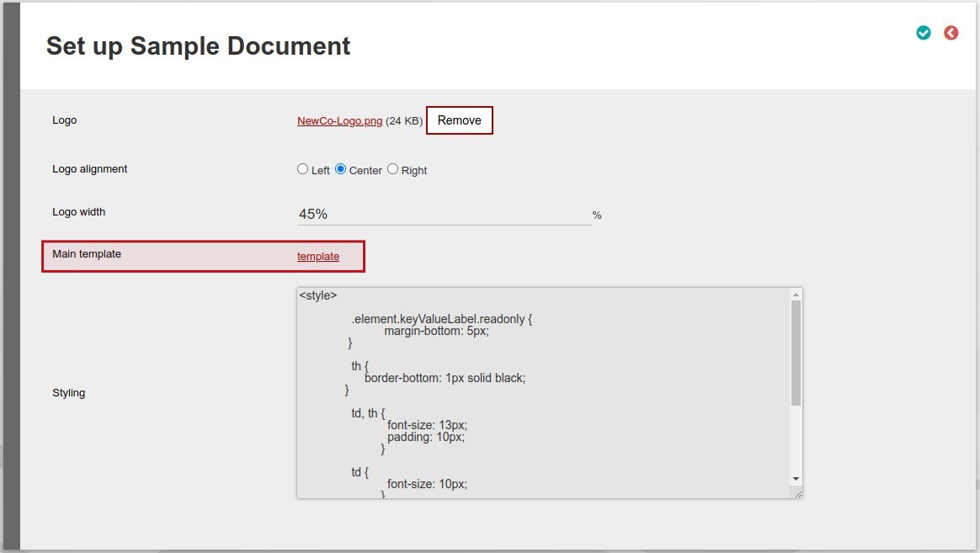Click inside the Styling textarea

tap(543, 393)
